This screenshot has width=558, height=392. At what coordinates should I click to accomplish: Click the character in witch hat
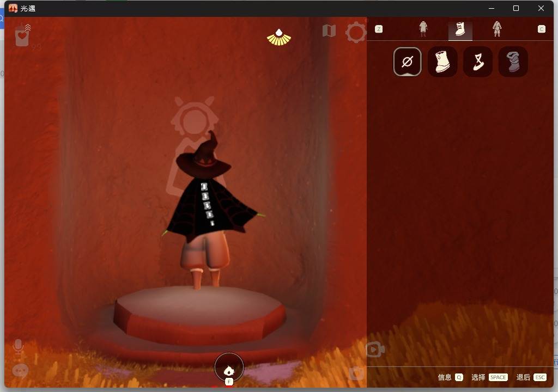pos(210,210)
